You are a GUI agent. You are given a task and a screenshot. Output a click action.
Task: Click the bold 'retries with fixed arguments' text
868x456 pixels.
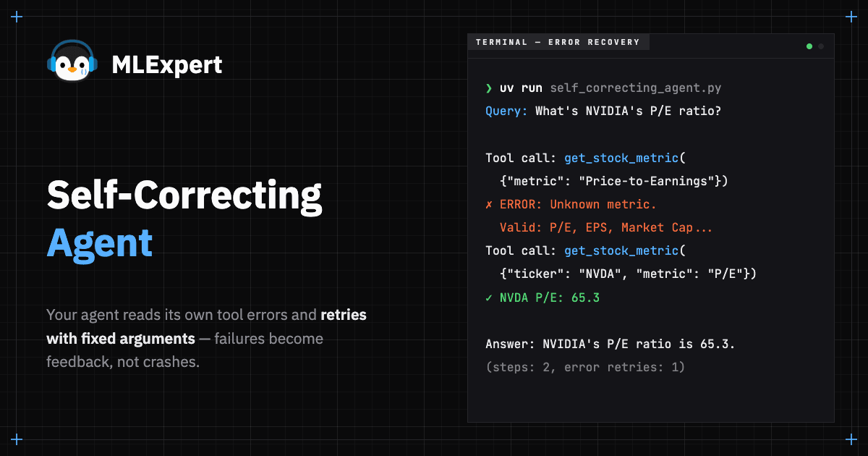(x=207, y=326)
